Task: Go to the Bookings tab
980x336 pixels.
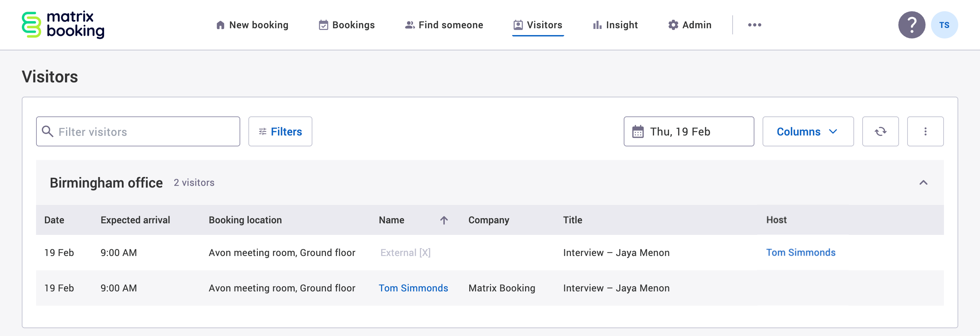Action: point(347,25)
